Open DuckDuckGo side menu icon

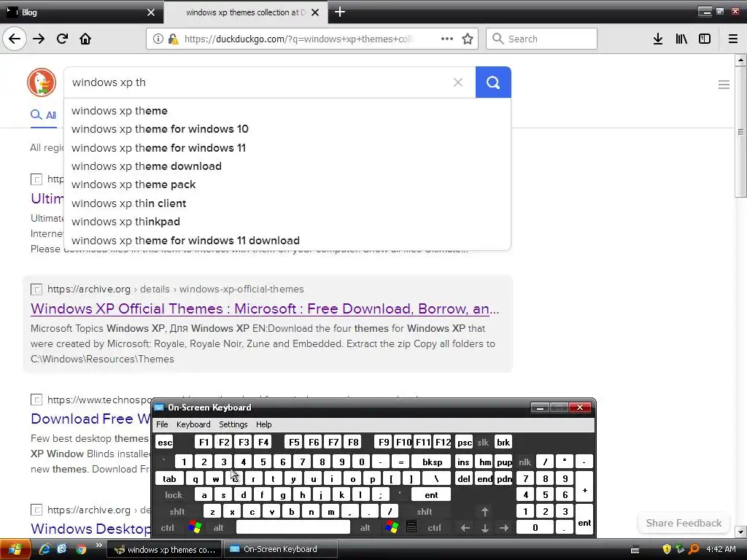pyautogui.click(x=724, y=85)
